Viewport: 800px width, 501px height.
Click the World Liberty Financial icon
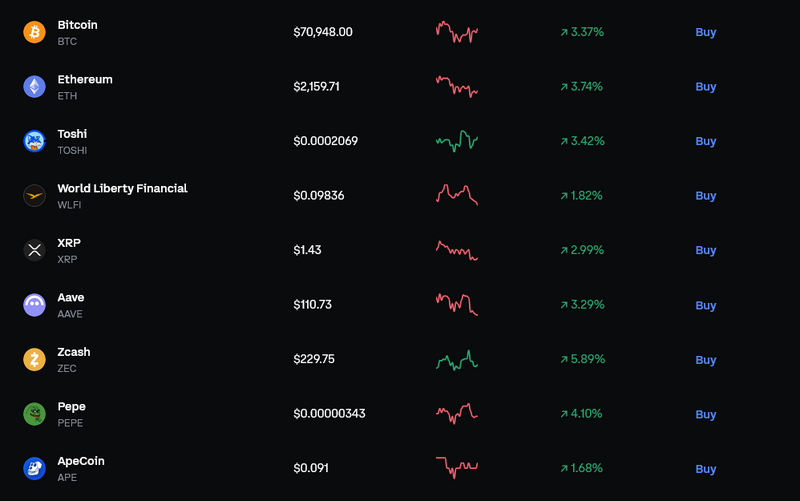pyautogui.click(x=35, y=196)
